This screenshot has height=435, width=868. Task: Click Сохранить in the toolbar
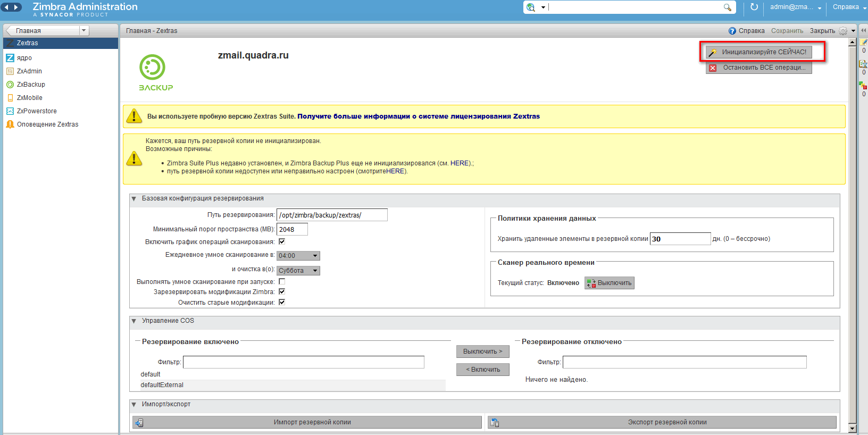point(787,31)
